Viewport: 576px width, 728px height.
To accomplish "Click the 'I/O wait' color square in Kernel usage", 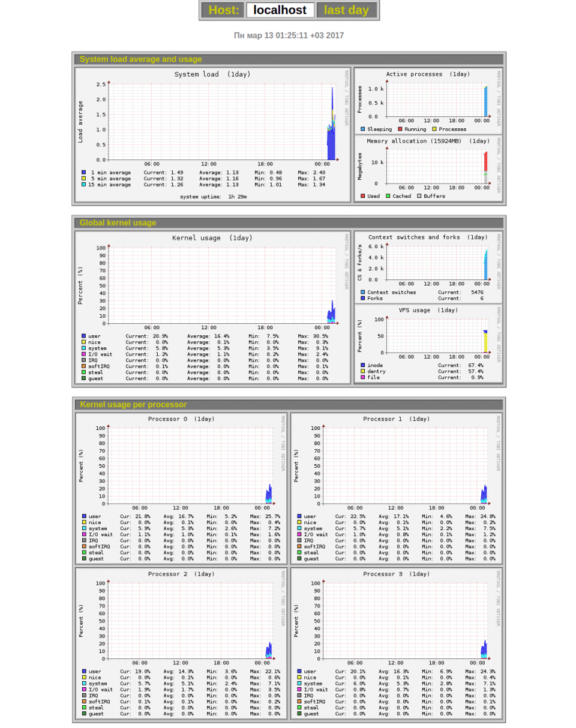I will (83, 354).
